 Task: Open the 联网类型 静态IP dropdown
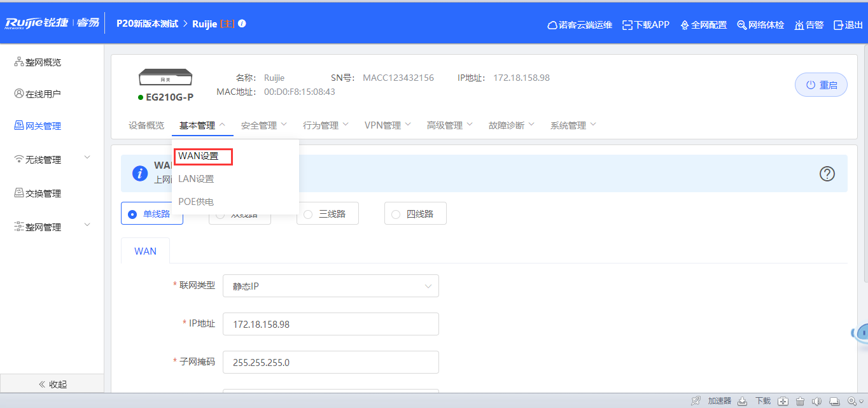(331, 286)
